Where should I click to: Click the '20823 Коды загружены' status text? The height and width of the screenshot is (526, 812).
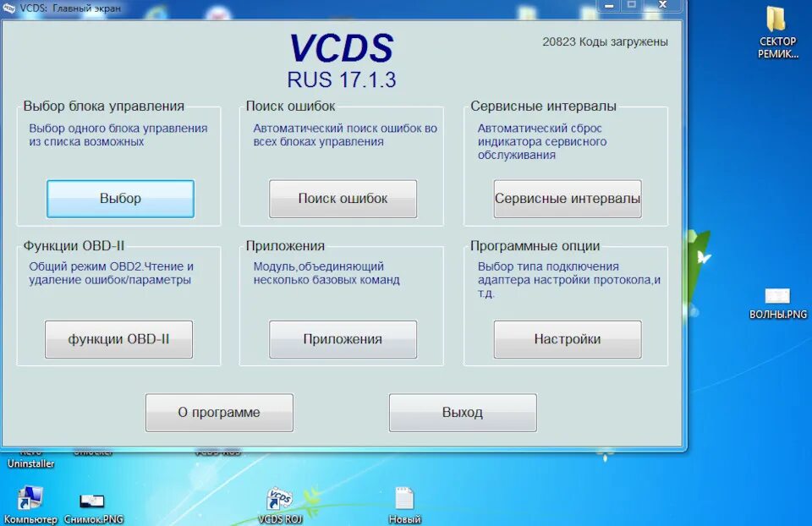605,42
